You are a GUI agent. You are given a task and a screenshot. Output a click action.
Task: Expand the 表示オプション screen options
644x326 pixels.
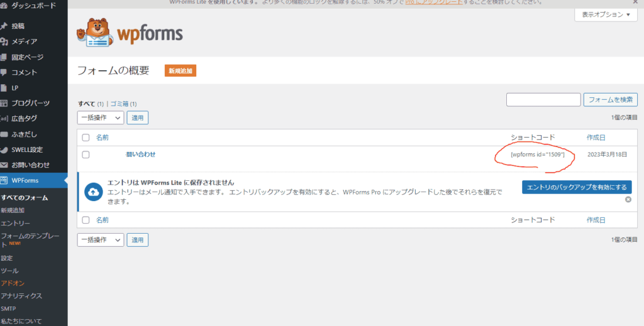click(606, 15)
